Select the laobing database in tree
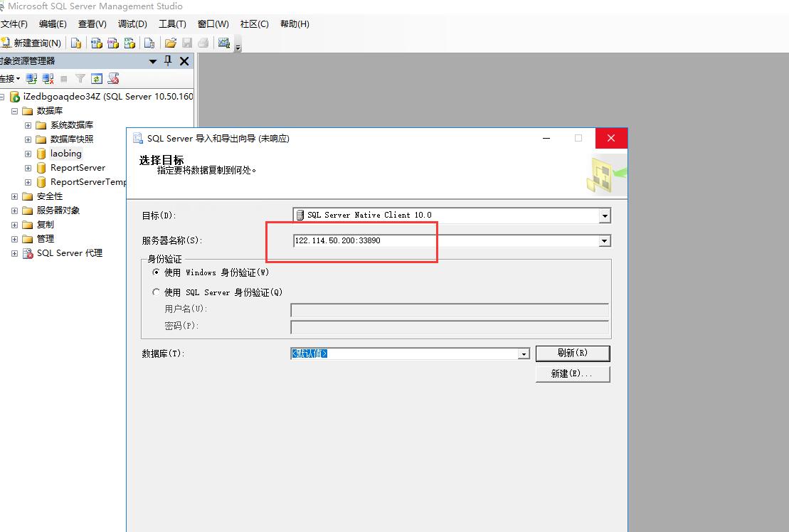The image size is (789, 532). point(66,154)
